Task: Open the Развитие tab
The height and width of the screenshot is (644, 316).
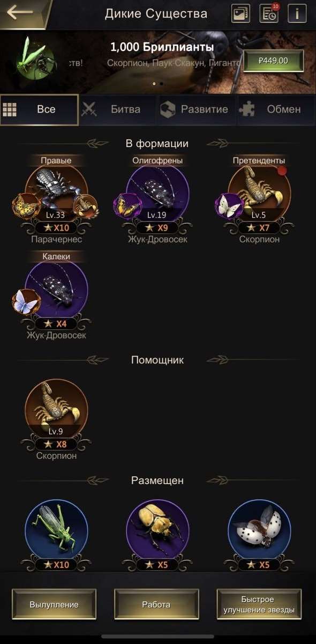Action: [x=197, y=109]
